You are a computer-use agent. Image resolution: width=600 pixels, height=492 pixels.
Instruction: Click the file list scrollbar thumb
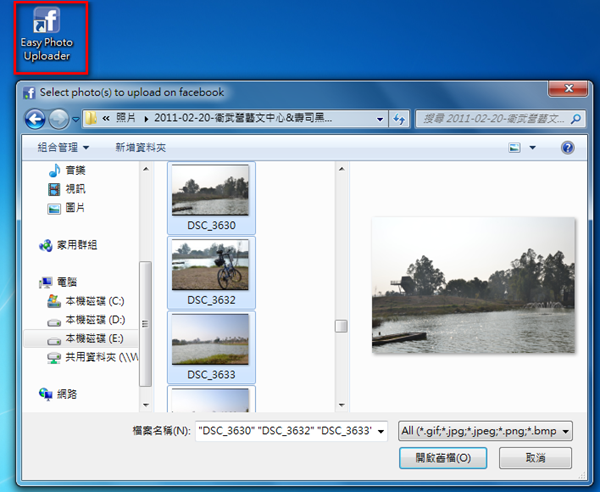pos(341,326)
